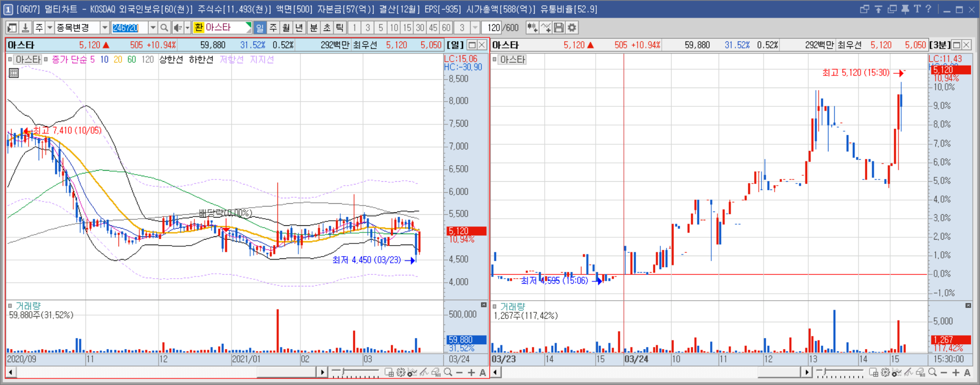The height and width of the screenshot is (385, 980).
Task: Select 틱 (tick) period button
Action: 340,28
